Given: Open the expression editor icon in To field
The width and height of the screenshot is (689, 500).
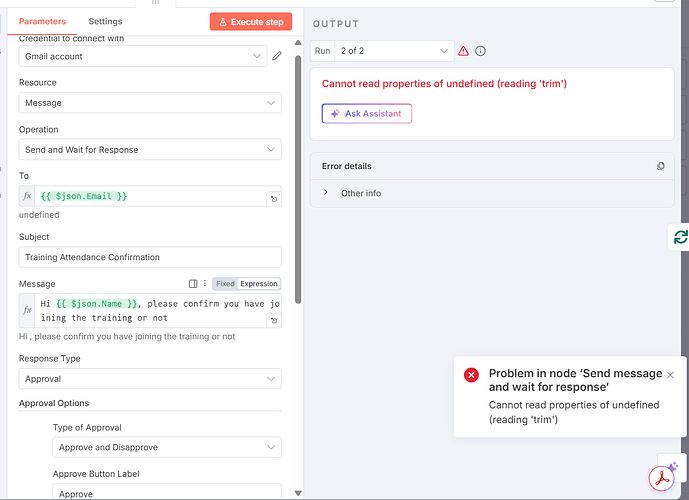Looking at the screenshot, I should tap(273, 199).
